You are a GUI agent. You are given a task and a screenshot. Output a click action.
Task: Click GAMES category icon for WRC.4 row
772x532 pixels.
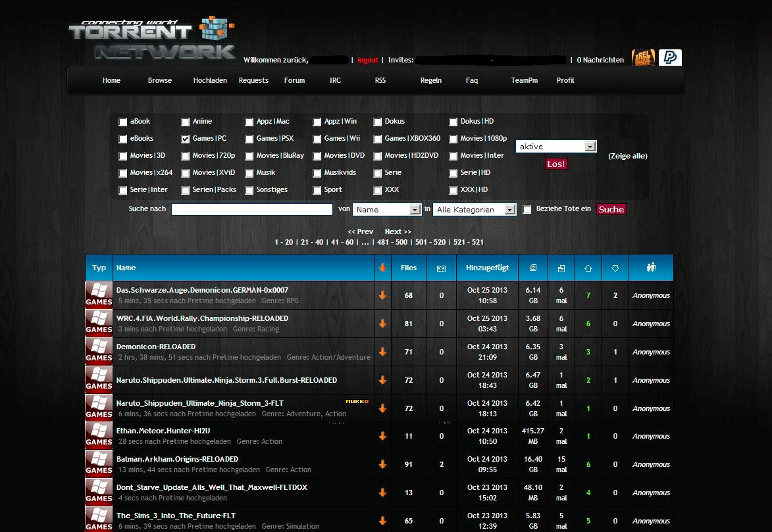coord(99,323)
